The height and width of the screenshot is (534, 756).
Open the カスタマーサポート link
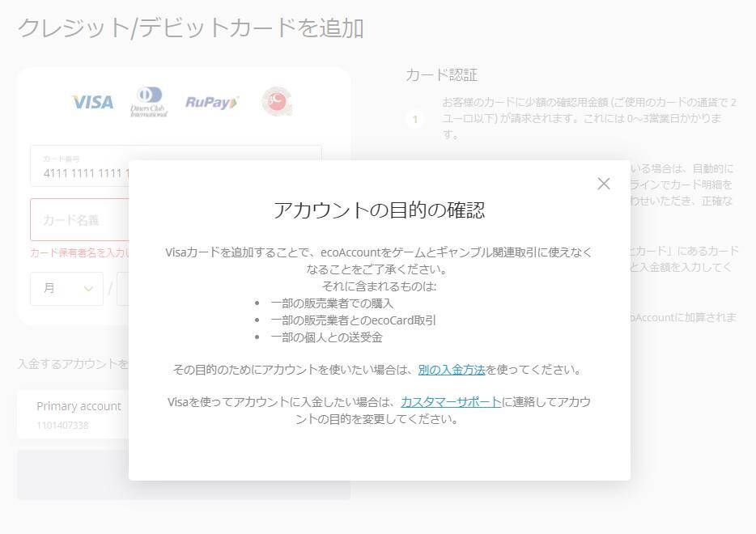pos(451,401)
